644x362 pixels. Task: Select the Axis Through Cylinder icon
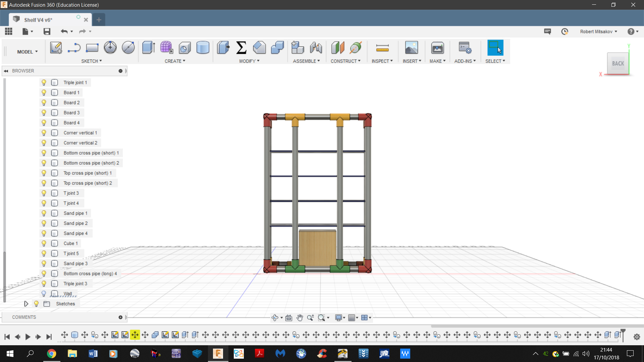(356, 48)
